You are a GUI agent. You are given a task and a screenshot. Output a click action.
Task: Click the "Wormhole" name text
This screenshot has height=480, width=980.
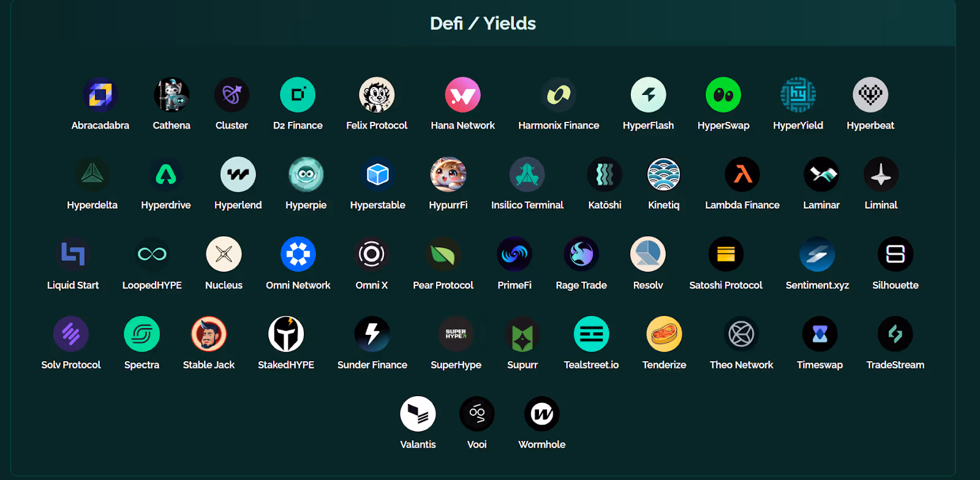[x=542, y=444]
